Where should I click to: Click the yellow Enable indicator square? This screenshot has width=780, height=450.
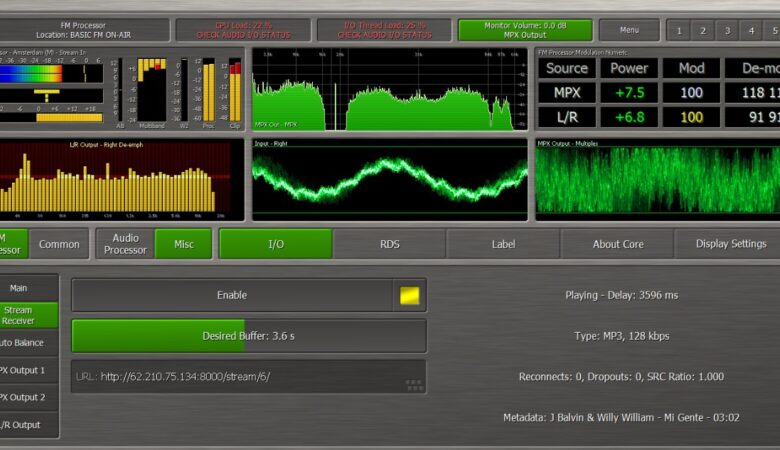pyautogui.click(x=409, y=295)
